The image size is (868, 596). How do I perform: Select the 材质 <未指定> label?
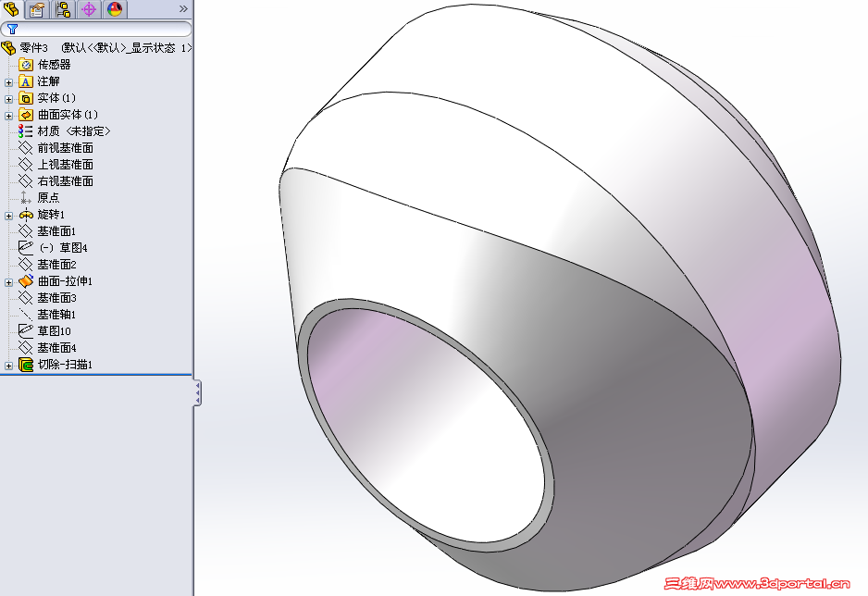click(x=74, y=131)
